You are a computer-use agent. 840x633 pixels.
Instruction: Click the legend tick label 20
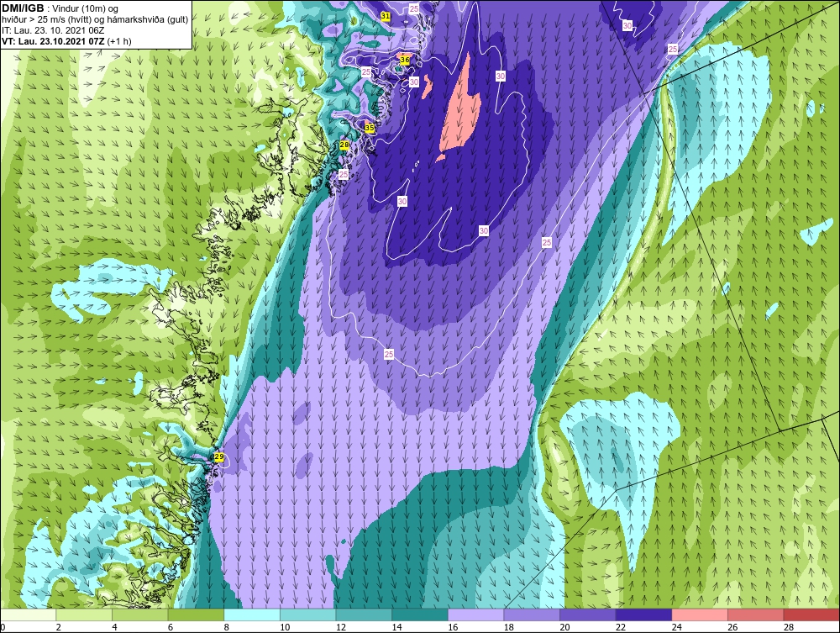[x=564, y=627]
